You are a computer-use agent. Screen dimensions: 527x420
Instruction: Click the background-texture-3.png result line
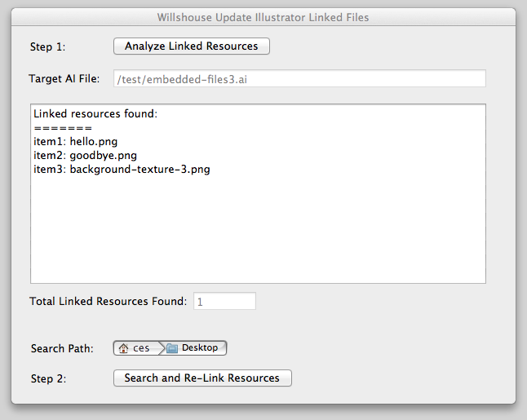122,170
